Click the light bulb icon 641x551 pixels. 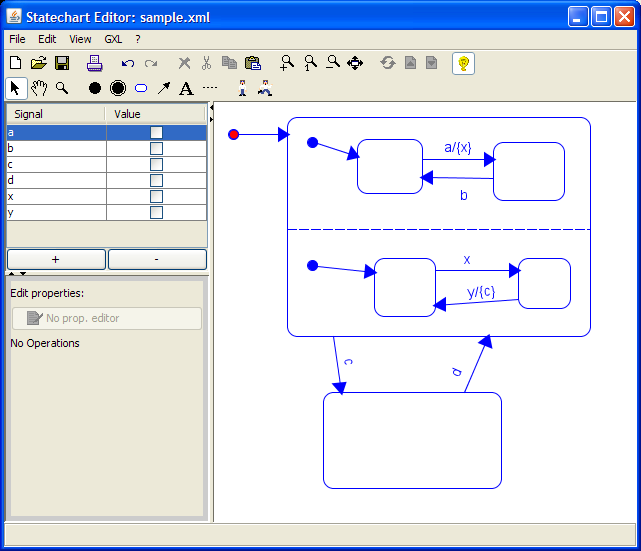pos(463,63)
